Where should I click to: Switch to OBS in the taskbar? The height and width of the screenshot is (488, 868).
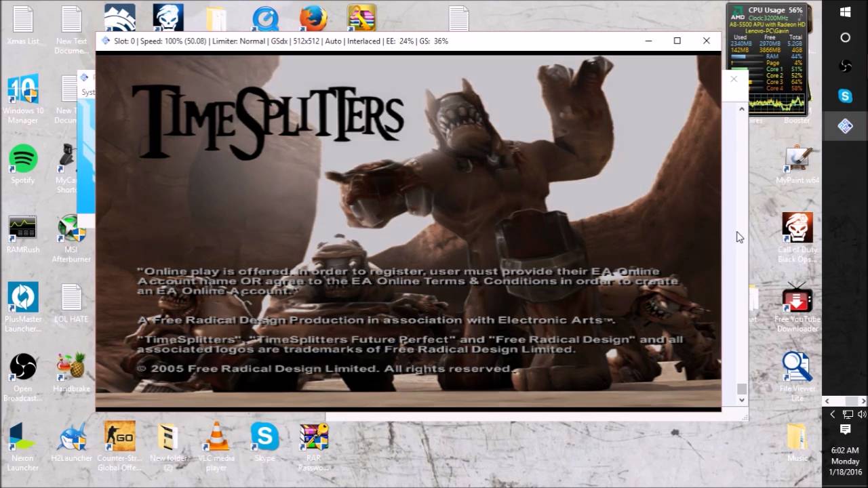[845, 66]
